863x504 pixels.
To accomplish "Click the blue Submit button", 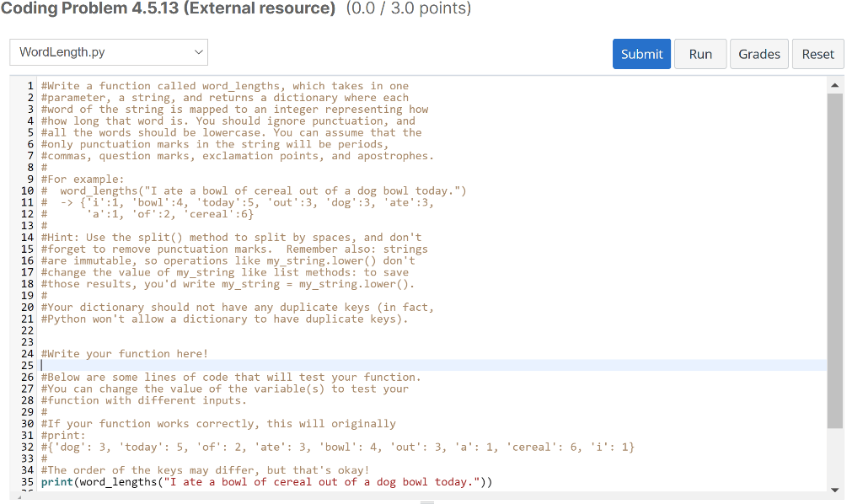I will click(x=641, y=54).
